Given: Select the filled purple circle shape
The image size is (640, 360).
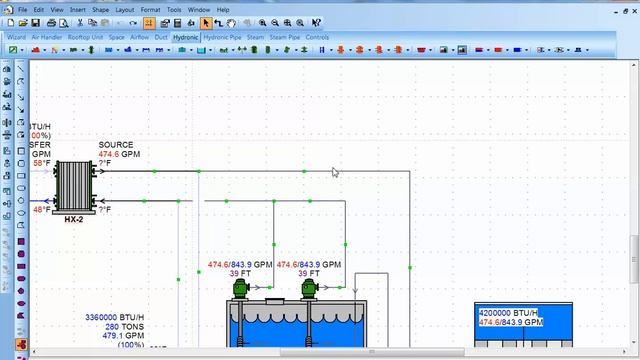Looking at the screenshot, I should click(21, 254).
